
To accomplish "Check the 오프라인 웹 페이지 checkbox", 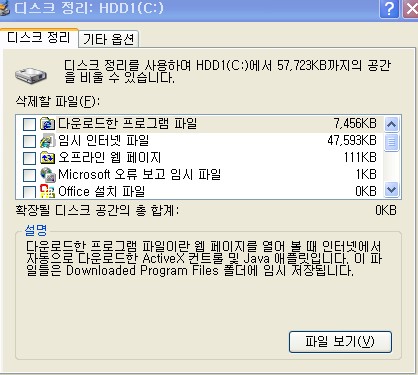I will 29,158.
